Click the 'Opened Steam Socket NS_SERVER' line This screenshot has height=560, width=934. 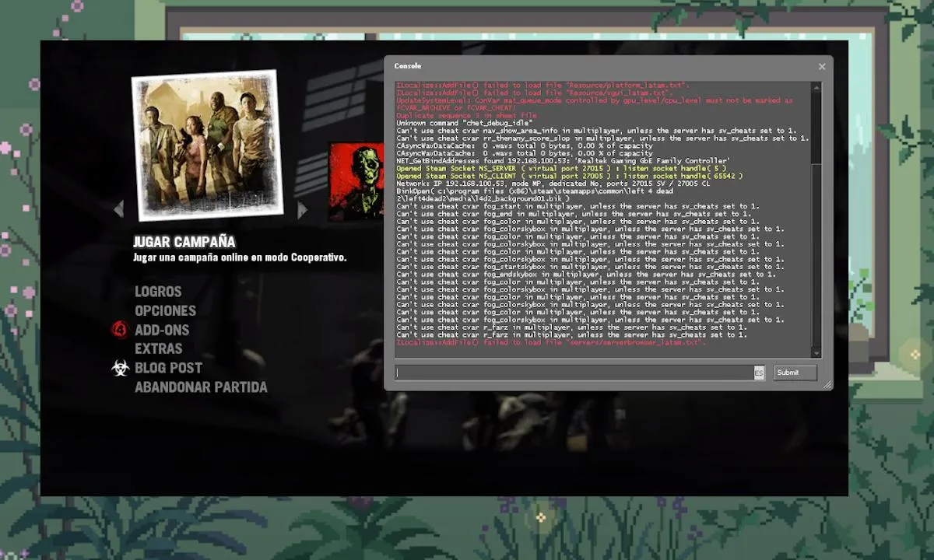point(561,168)
